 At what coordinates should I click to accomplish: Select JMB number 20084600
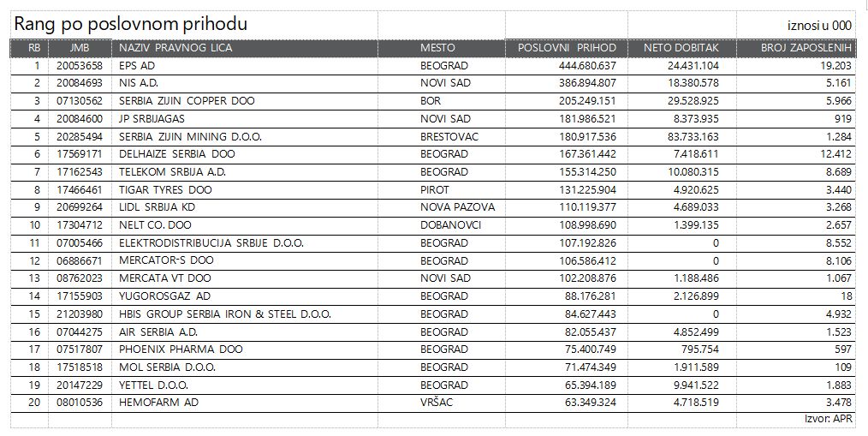pos(80,118)
